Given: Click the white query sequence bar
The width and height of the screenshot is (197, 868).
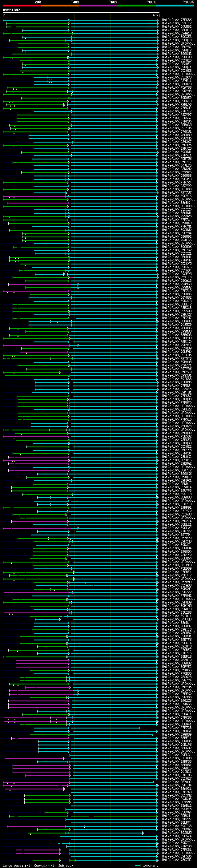Looking at the screenshot, I should [x=81, y=12].
